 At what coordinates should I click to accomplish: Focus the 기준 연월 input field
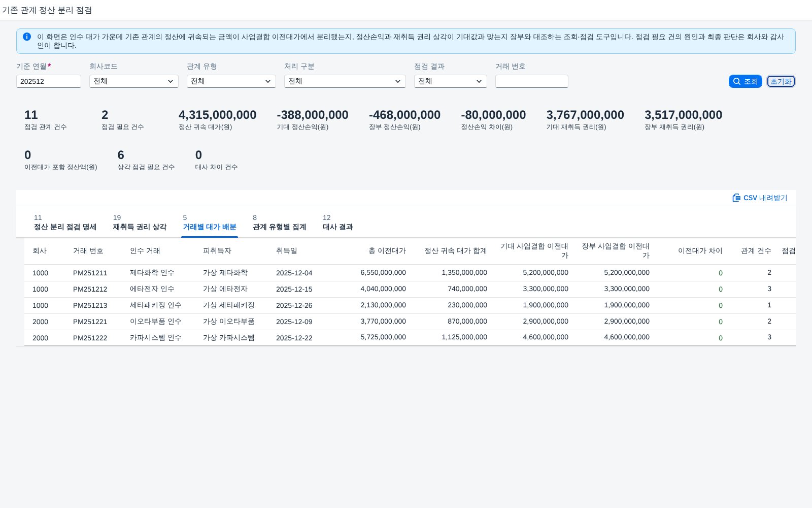[49, 81]
